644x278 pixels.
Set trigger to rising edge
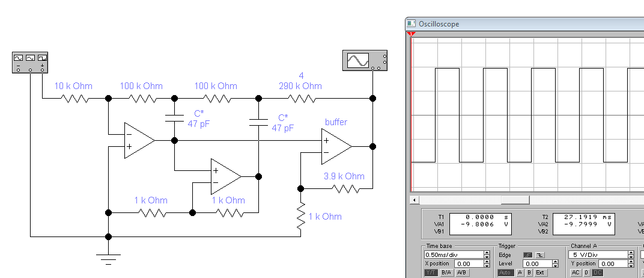click(x=527, y=255)
